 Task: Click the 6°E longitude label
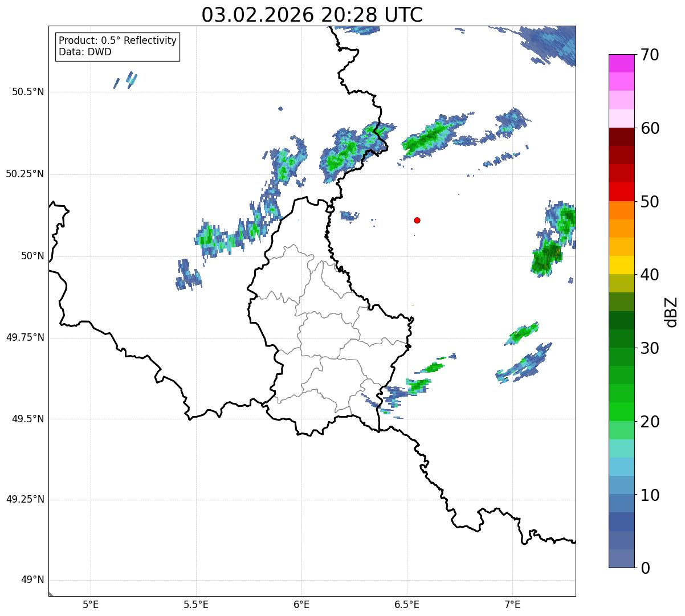tap(301, 604)
